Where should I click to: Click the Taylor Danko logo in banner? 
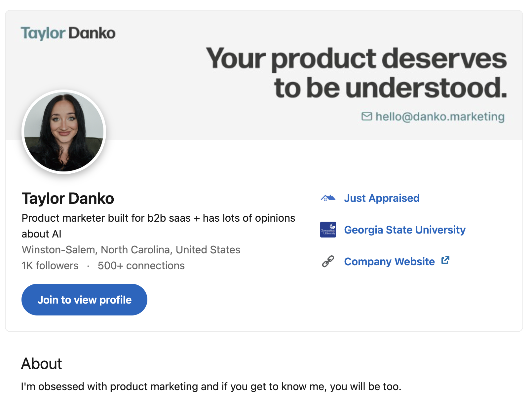tap(68, 33)
